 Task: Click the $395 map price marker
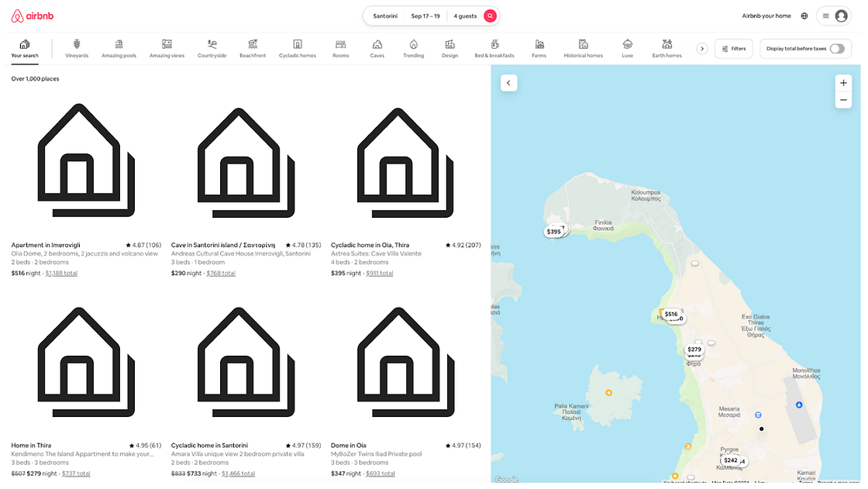click(x=553, y=232)
